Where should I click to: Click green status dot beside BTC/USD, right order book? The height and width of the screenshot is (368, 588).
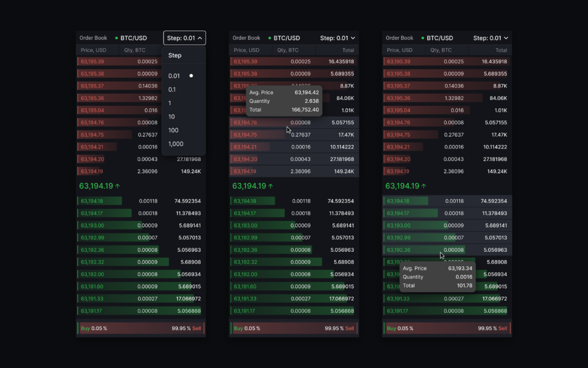point(423,38)
